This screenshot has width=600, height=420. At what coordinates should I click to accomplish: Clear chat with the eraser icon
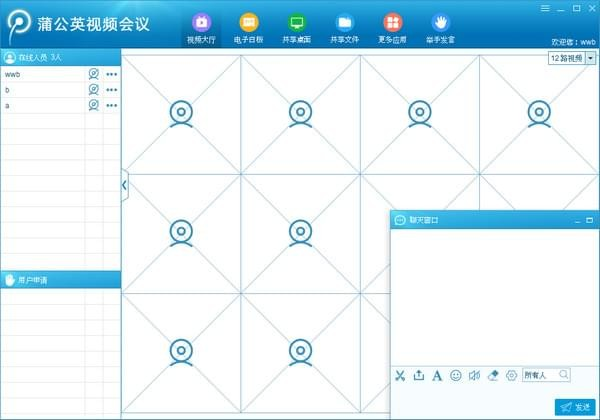coord(493,376)
